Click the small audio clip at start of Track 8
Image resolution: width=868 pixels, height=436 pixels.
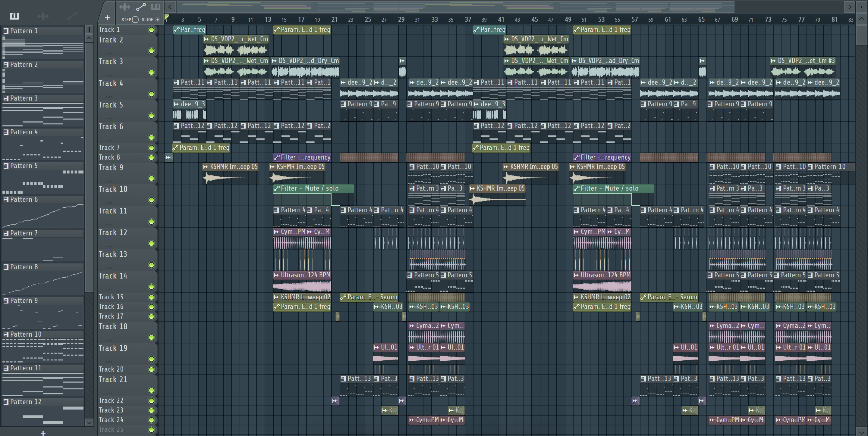point(168,157)
